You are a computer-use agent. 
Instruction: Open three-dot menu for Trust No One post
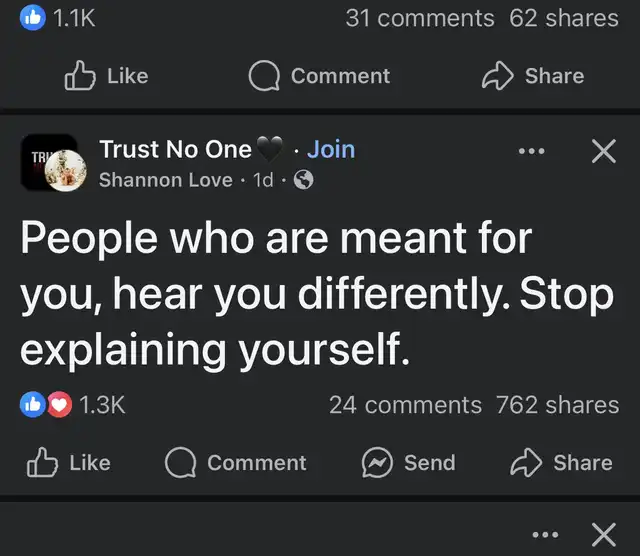532,152
